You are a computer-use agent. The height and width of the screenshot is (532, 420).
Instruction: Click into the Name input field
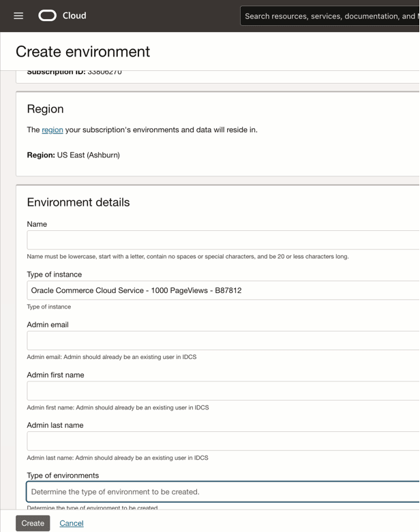(223, 240)
